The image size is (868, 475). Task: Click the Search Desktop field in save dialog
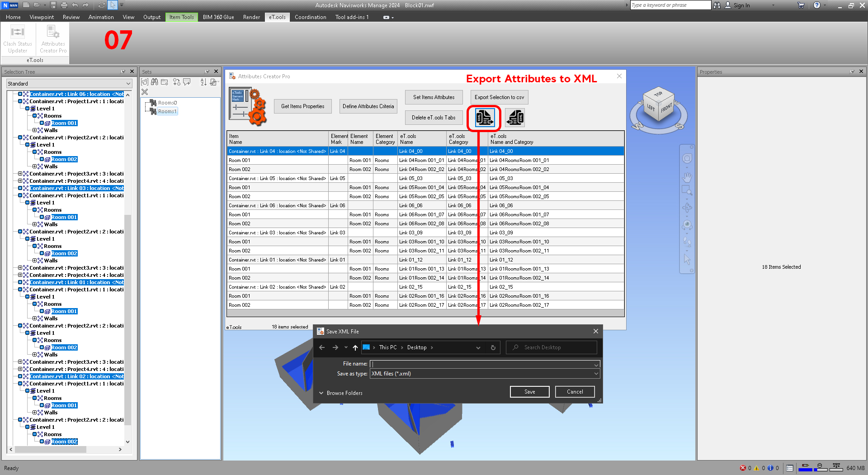point(552,347)
